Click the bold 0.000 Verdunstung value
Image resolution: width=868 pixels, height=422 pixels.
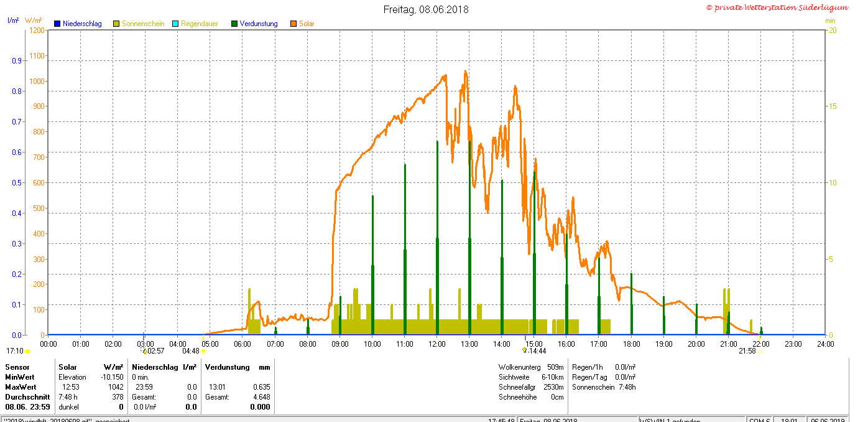point(260,407)
